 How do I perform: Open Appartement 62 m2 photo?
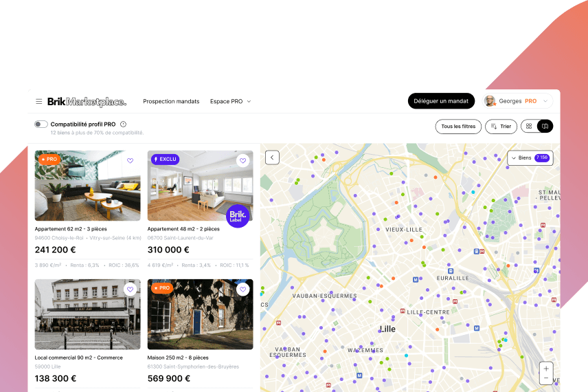point(87,186)
